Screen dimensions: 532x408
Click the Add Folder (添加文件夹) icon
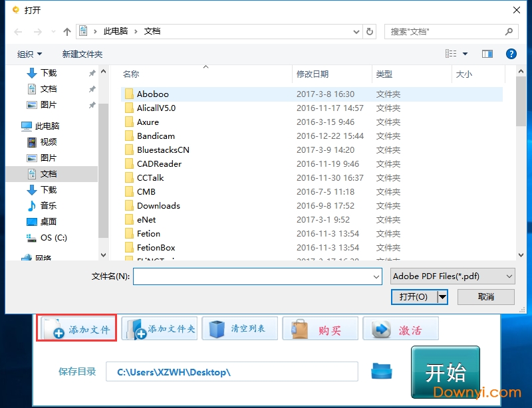point(136,328)
